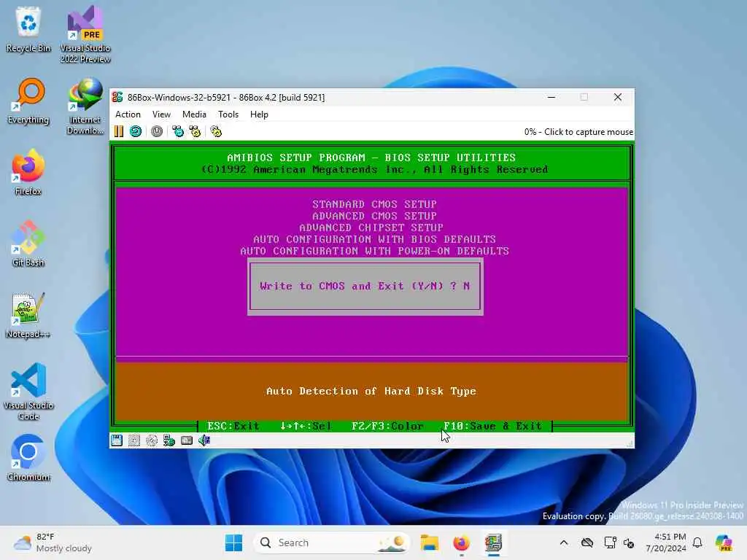Click the sound speaker status bar icon

click(x=204, y=440)
